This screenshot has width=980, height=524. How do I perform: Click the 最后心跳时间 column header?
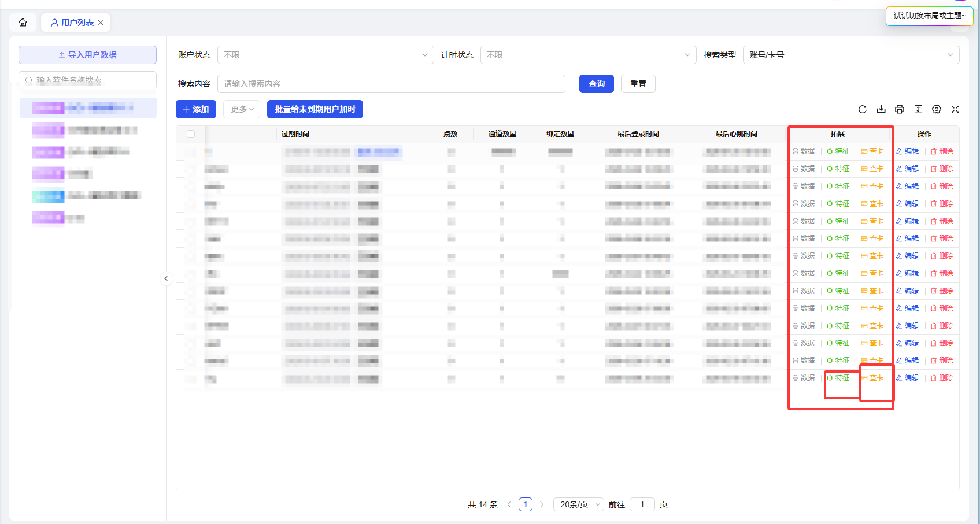click(737, 134)
